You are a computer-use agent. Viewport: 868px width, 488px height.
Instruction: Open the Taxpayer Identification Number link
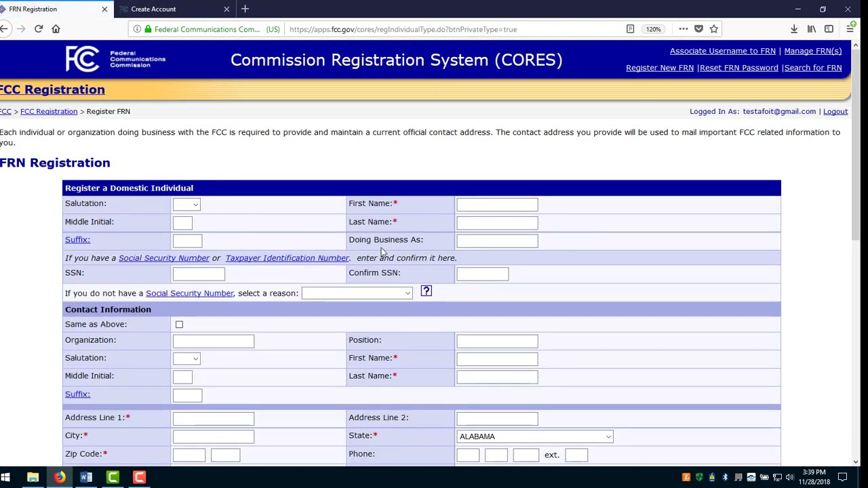[288, 258]
